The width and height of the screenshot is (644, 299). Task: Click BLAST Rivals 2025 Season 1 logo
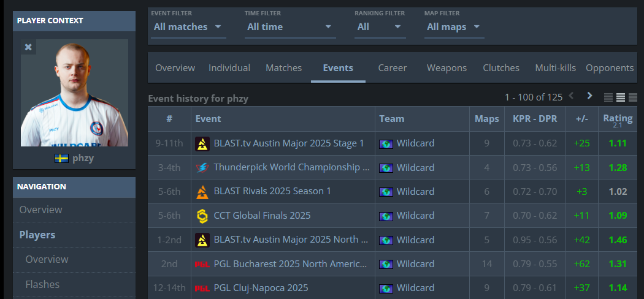point(202,192)
